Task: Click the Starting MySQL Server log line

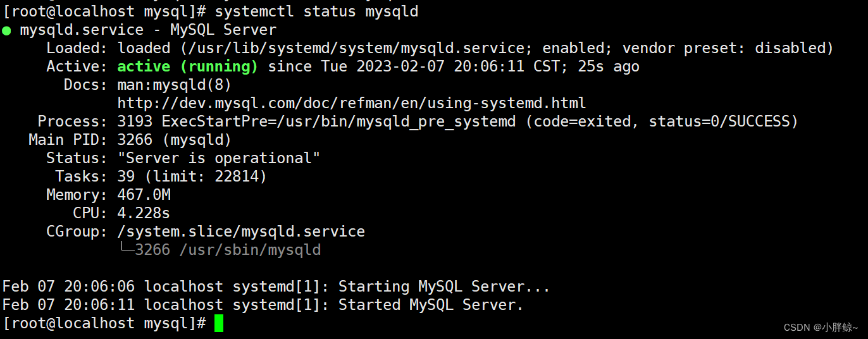Action: click(x=276, y=287)
